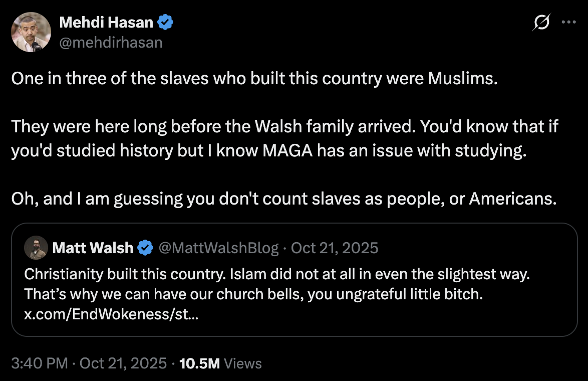The height and width of the screenshot is (381, 588).
Task: Click Matt Walsh's verified checkmark badge
Action: tap(146, 248)
